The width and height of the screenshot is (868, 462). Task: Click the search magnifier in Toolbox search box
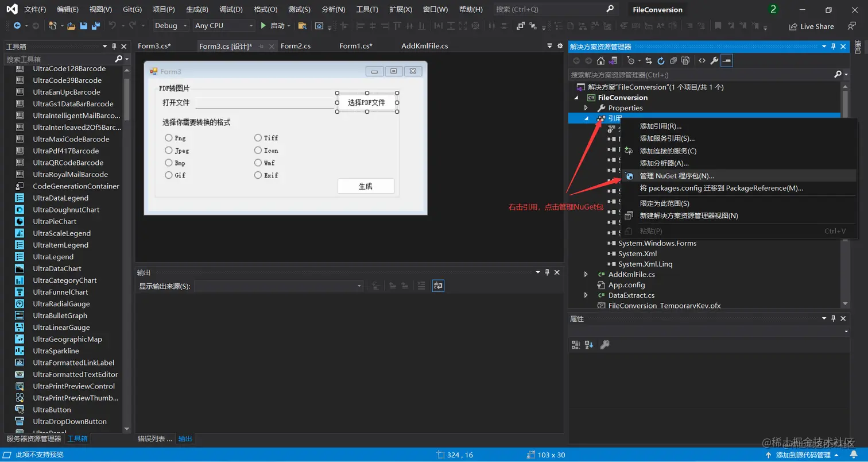pos(118,59)
